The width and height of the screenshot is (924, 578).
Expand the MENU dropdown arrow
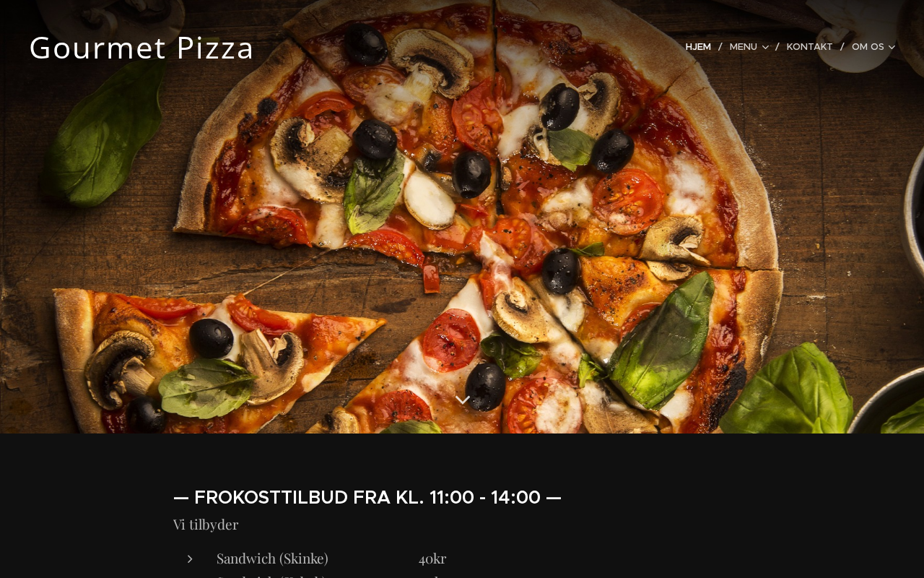(765, 47)
